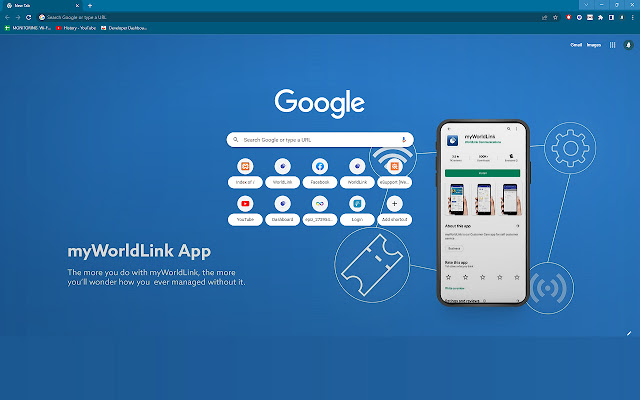Open the WorldLink shortcut beside eSupport

point(357,173)
